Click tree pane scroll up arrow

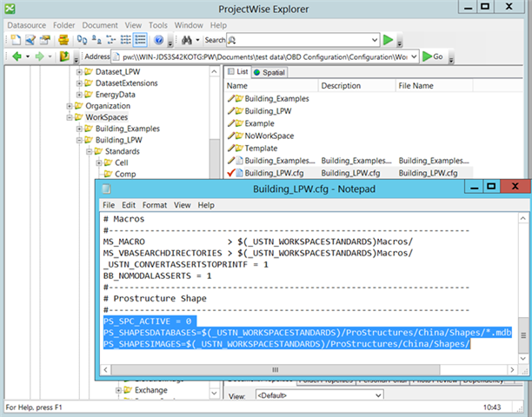pos(214,71)
